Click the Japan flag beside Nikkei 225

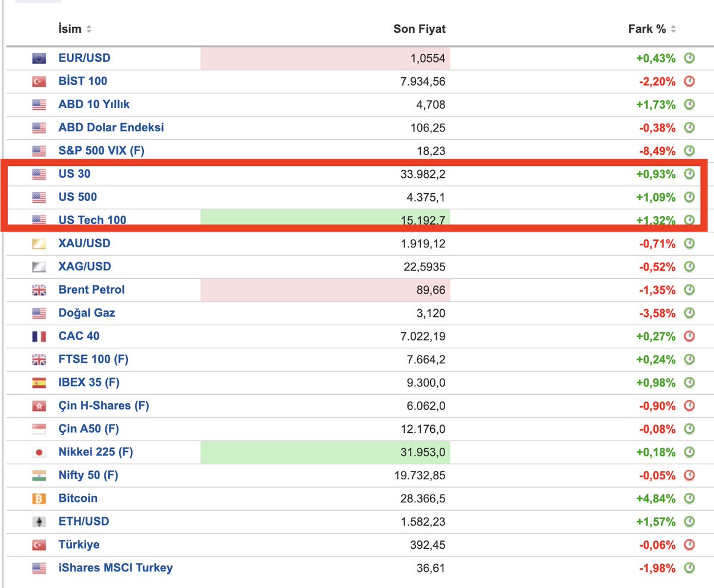[39, 453]
